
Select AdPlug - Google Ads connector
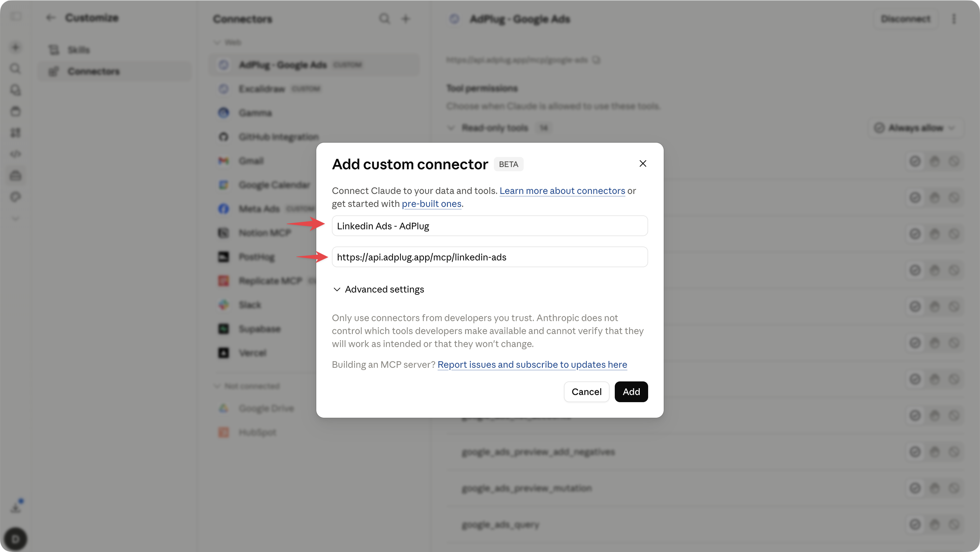pyautogui.click(x=314, y=65)
